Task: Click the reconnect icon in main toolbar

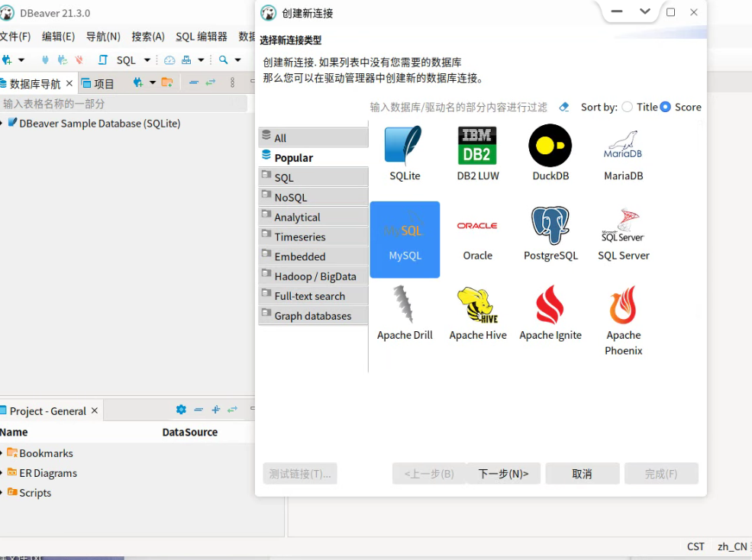Action: 63,60
